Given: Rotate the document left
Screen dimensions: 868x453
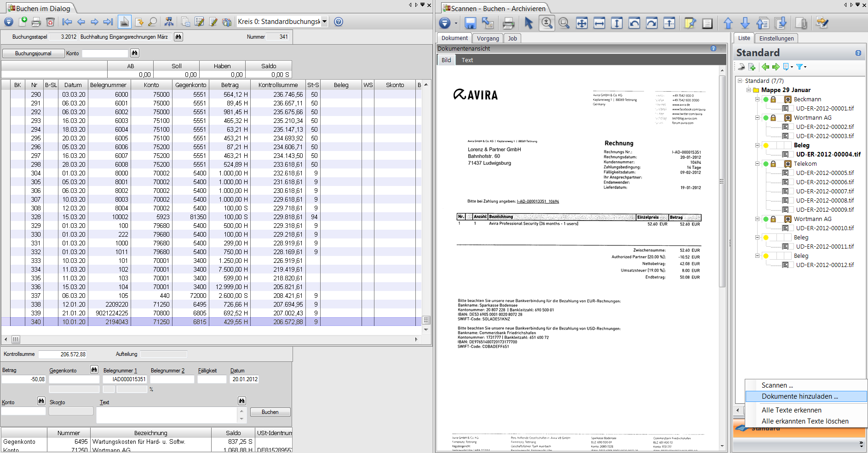Looking at the screenshot, I should pyautogui.click(x=634, y=23).
